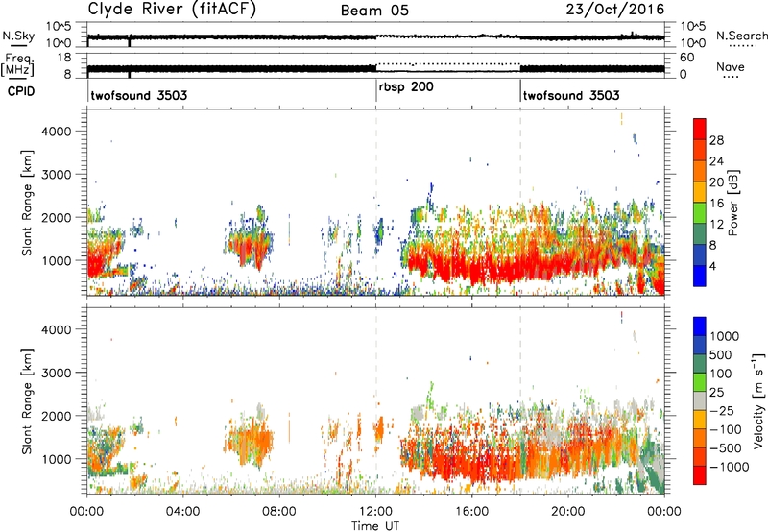Click the dashed 12:00 marker in power panel
768x532 pixels.
coord(376,203)
